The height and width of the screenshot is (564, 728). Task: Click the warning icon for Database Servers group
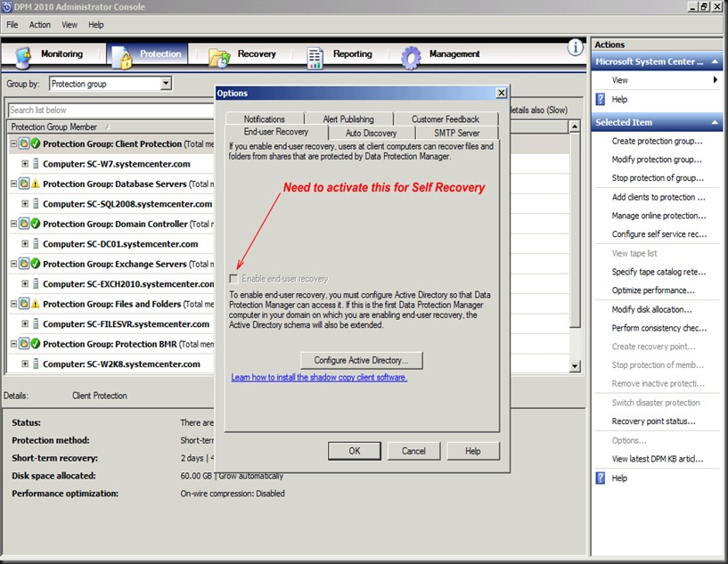coord(36,184)
